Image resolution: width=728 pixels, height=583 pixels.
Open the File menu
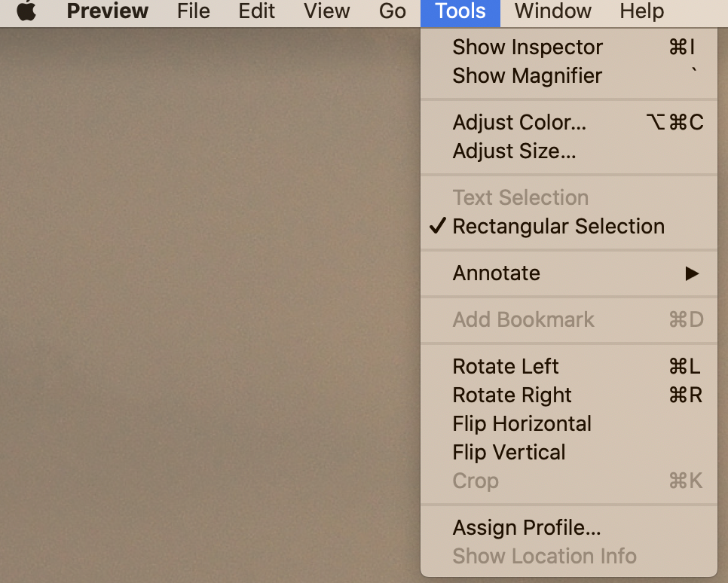click(194, 12)
